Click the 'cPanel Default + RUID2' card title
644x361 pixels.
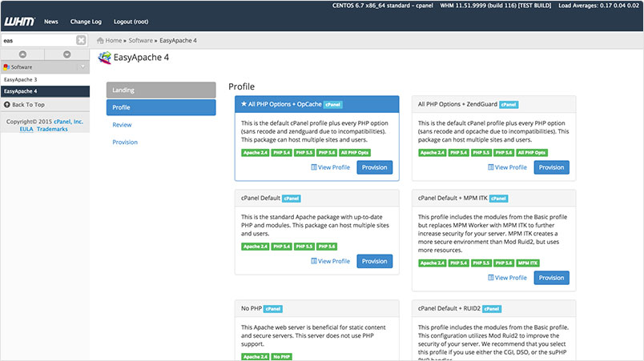(449, 308)
